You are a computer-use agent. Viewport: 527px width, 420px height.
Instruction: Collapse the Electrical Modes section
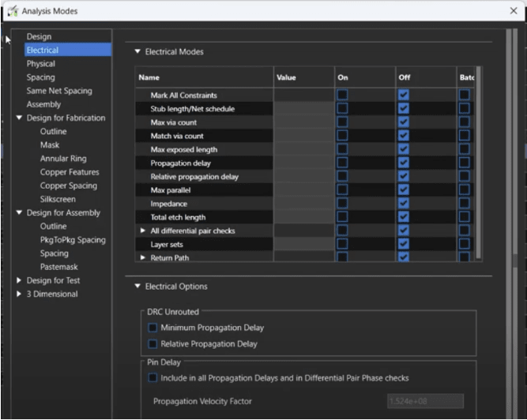(137, 51)
